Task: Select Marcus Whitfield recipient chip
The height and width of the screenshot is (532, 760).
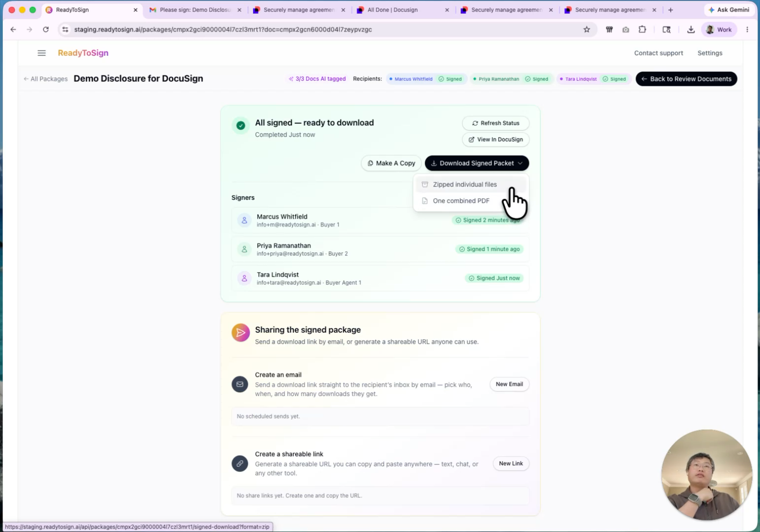Action: tap(426, 79)
